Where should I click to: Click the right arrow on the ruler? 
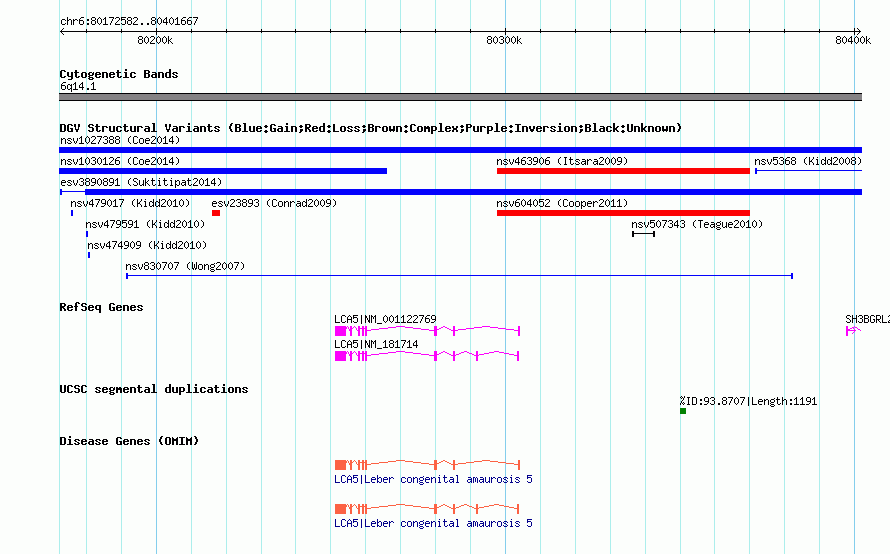(x=858, y=32)
